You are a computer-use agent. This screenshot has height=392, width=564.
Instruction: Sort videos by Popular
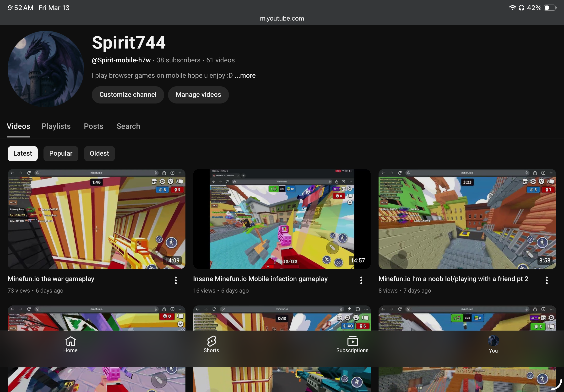click(61, 153)
